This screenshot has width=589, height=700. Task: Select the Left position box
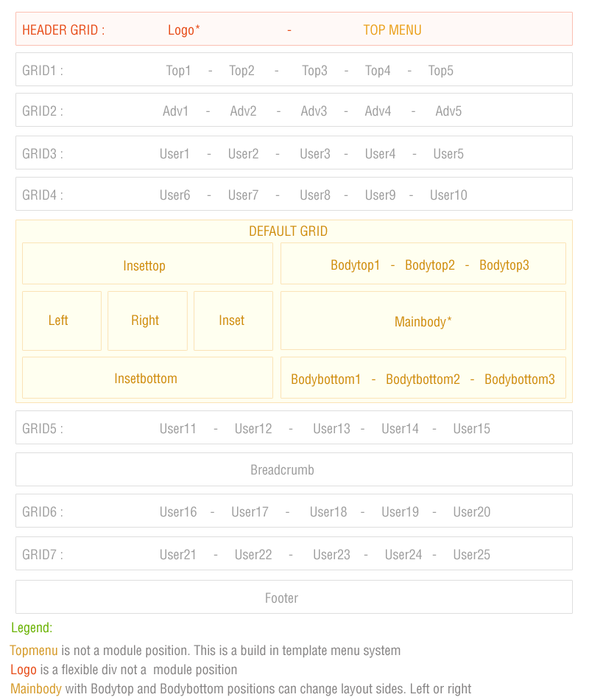(61, 321)
